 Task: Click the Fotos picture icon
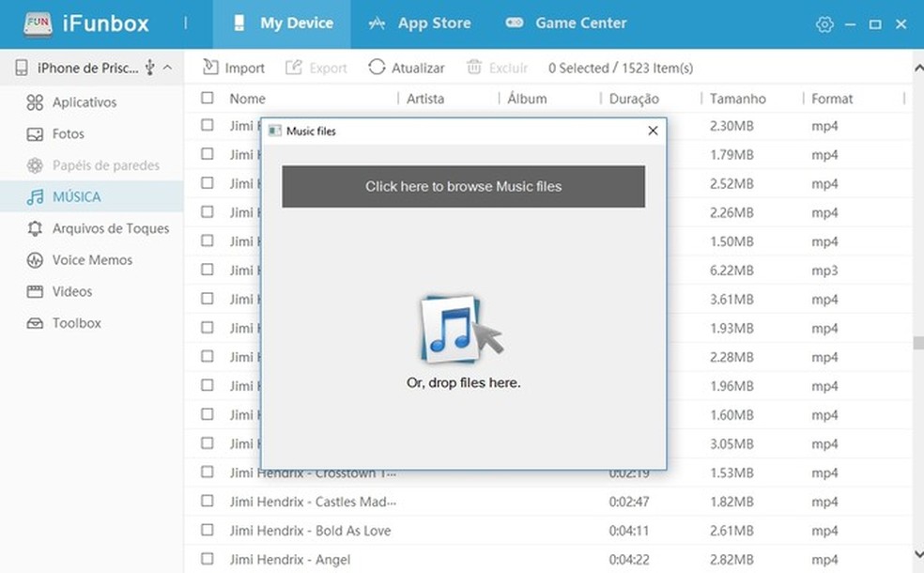[x=35, y=134]
